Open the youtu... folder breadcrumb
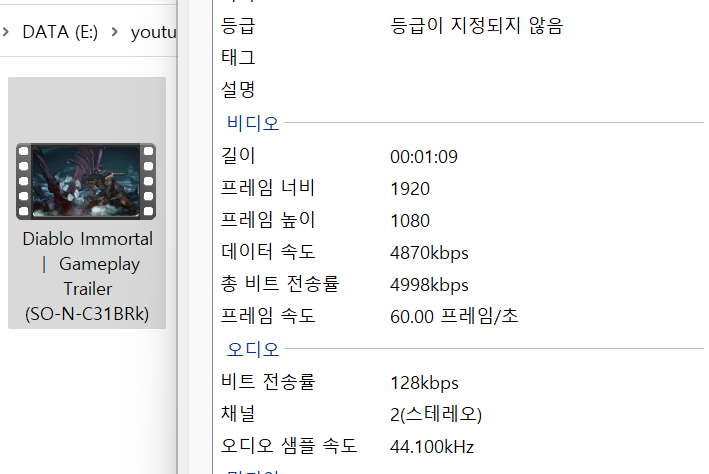The height and width of the screenshot is (474, 709). click(154, 32)
